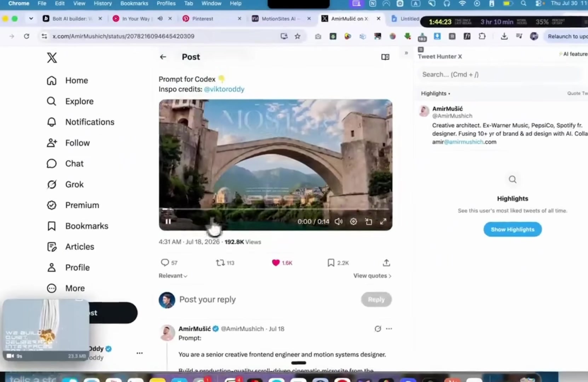
Task: Open account menu dots in the sidebar
Action: 140,353
